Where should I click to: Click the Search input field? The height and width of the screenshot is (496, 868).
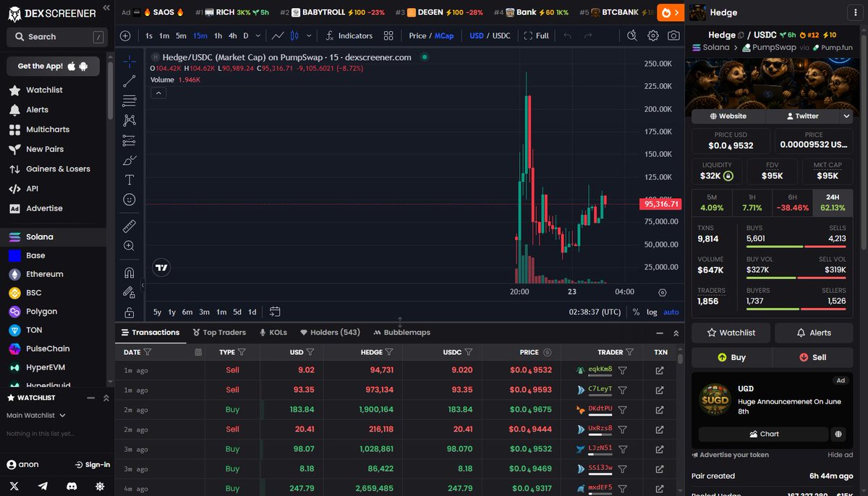coord(57,36)
